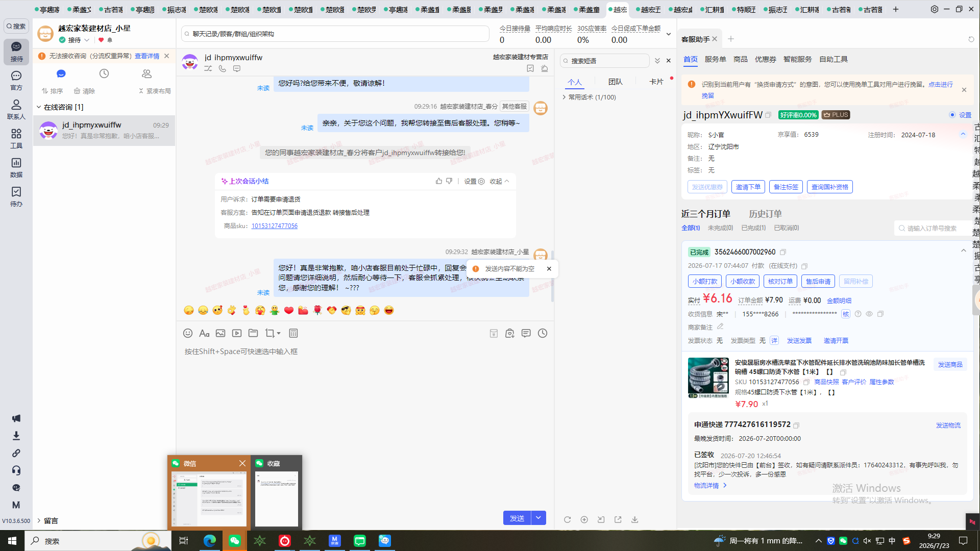Click the screenshot crop tool icon
Viewport: 980px width, 551px height.
(x=269, y=333)
